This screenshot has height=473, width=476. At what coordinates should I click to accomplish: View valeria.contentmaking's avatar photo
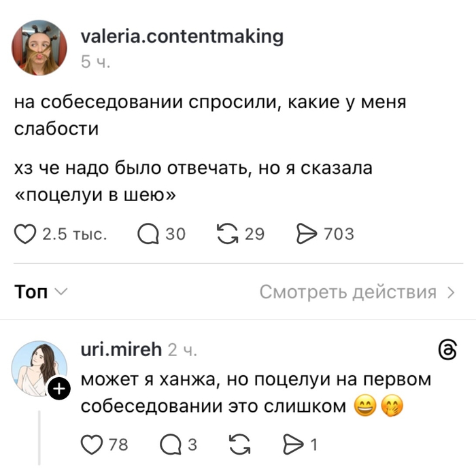(39, 48)
